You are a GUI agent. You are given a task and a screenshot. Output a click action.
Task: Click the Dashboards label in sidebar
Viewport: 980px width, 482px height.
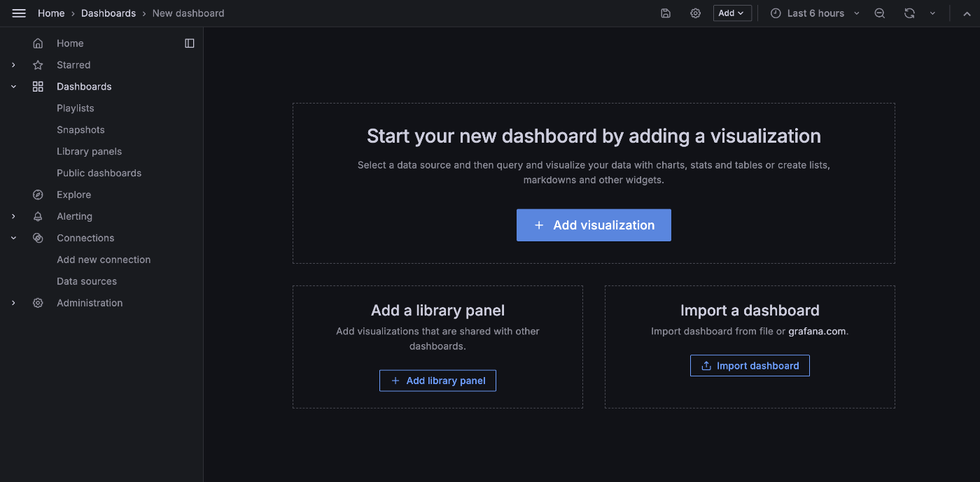coord(84,87)
